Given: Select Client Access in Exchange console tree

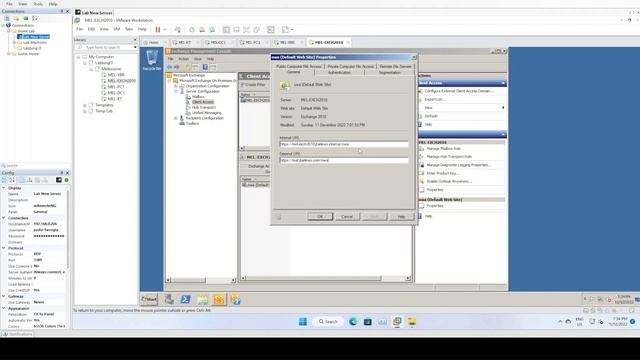Looking at the screenshot, I should click(x=203, y=102).
